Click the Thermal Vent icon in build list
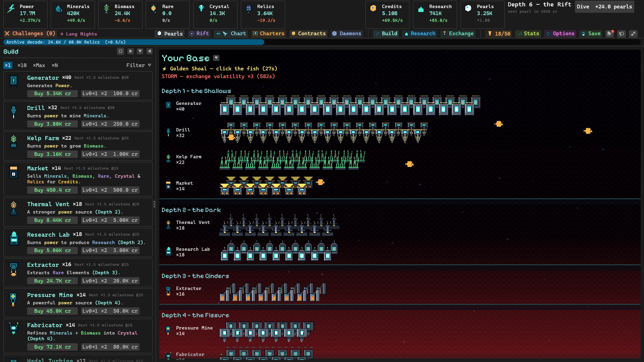 point(13,208)
